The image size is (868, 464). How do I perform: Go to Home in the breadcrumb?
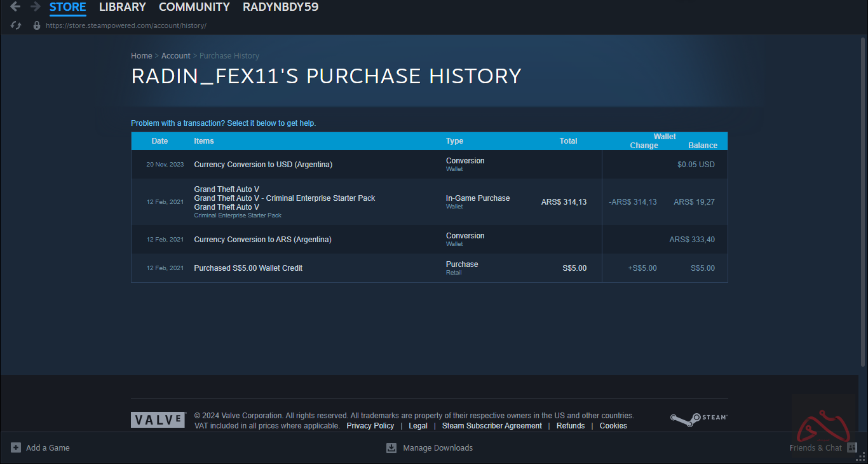[x=141, y=56]
